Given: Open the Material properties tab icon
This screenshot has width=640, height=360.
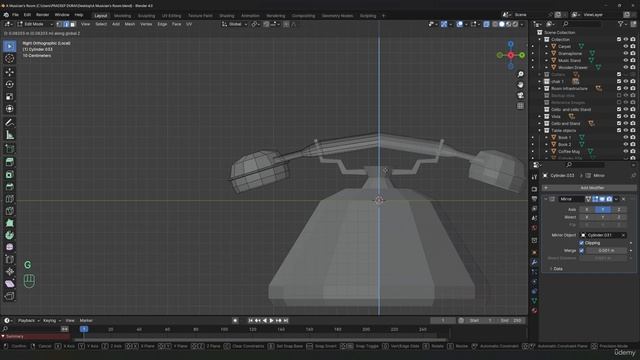Looking at the screenshot, I should [x=534, y=311].
